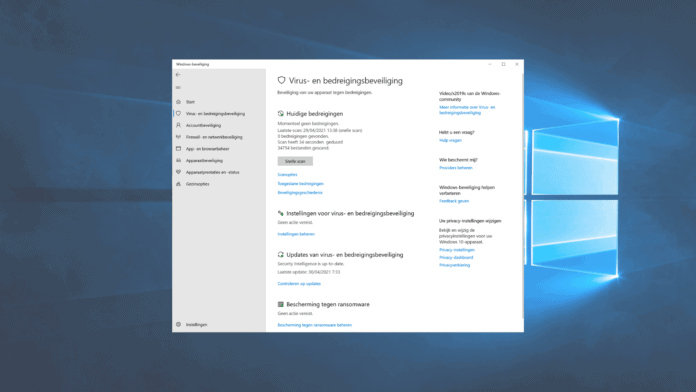Click the settings icon beside Instellingen voor virus-
The image size is (696, 392).
[281, 213]
